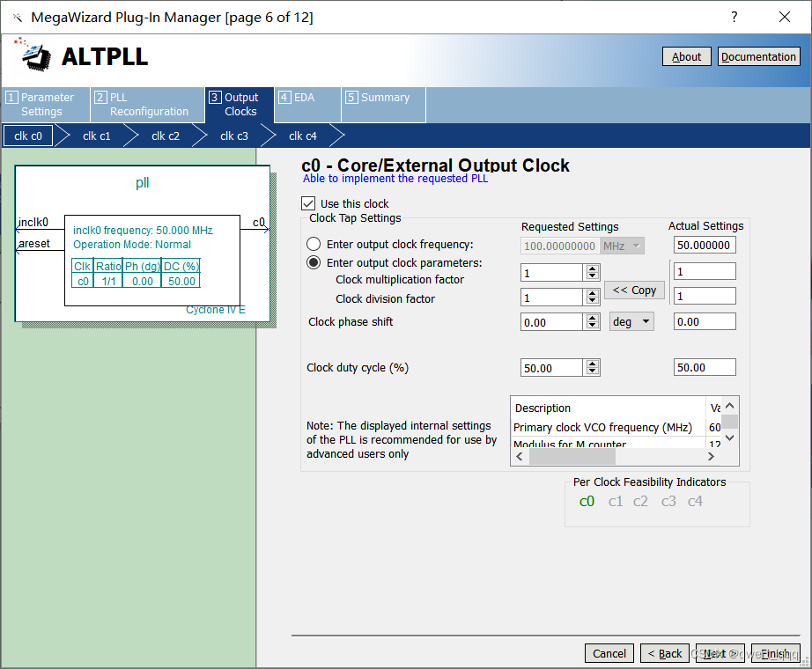Click the ALTPLL chip logo icon

(x=33, y=55)
